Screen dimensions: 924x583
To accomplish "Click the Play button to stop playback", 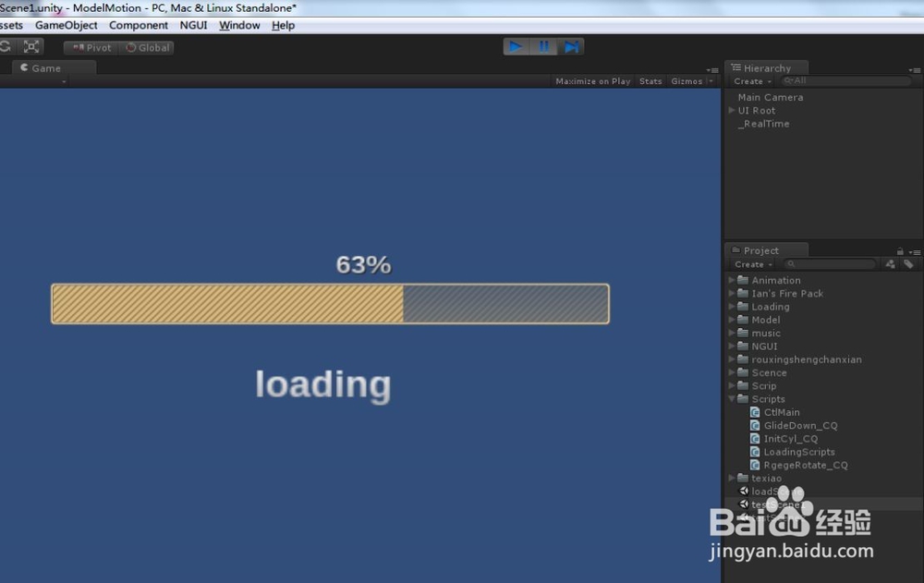I will coord(515,45).
